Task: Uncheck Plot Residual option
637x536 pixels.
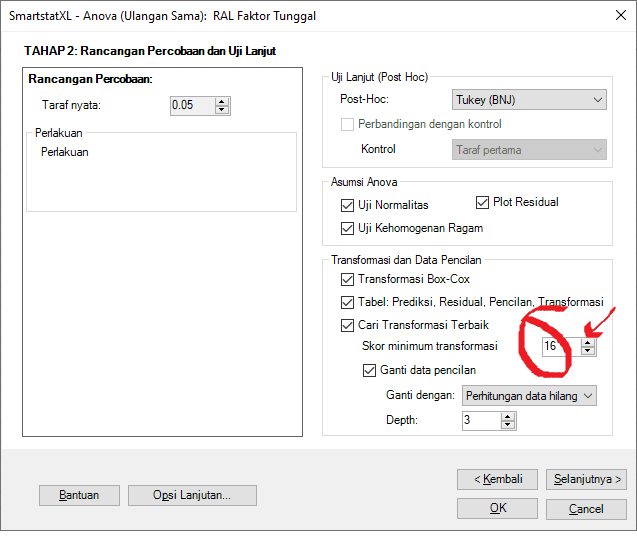Action: (x=483, y=202)
